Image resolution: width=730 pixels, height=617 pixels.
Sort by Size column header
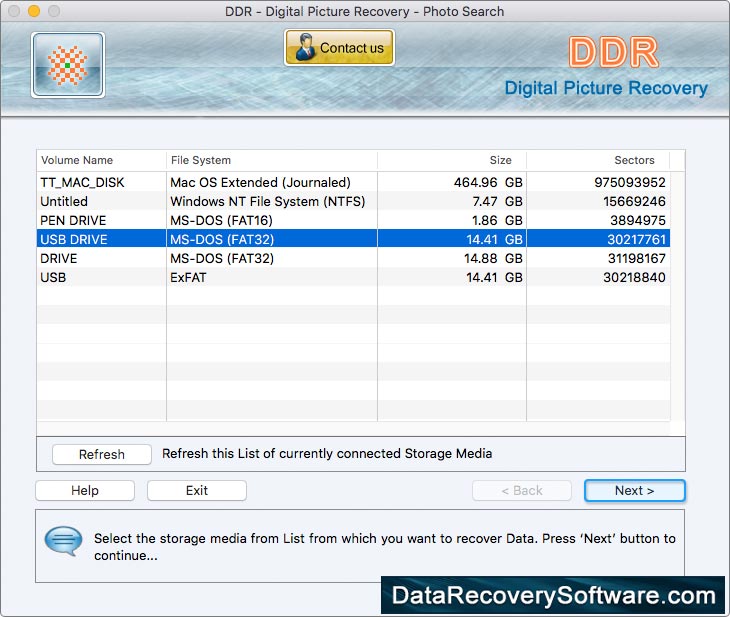point(452,160)
